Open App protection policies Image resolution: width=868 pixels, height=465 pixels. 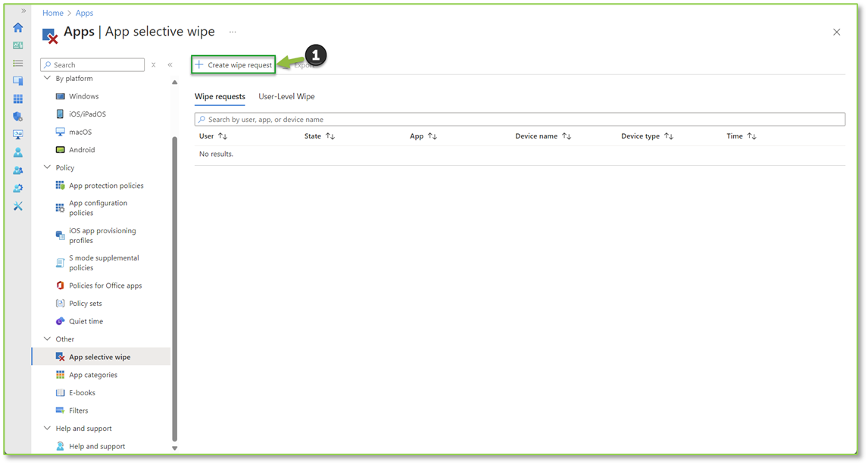click(x=106, y=185)
